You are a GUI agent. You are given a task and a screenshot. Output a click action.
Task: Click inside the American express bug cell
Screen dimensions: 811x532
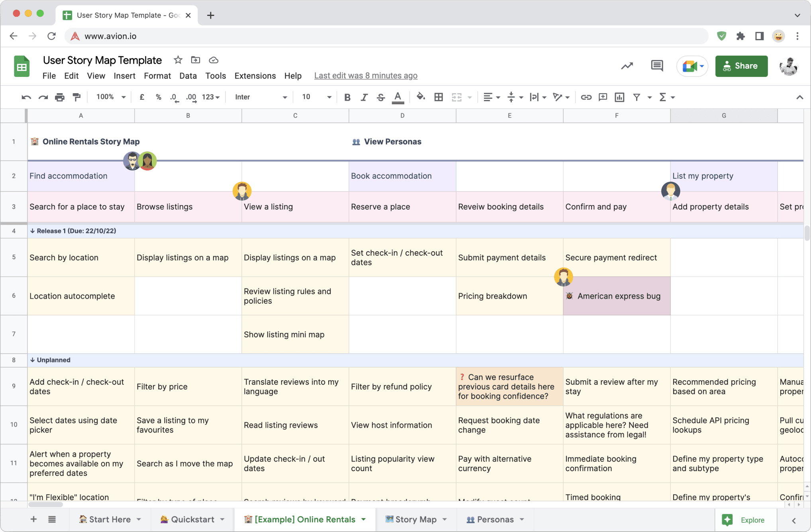tap(617, 295)
